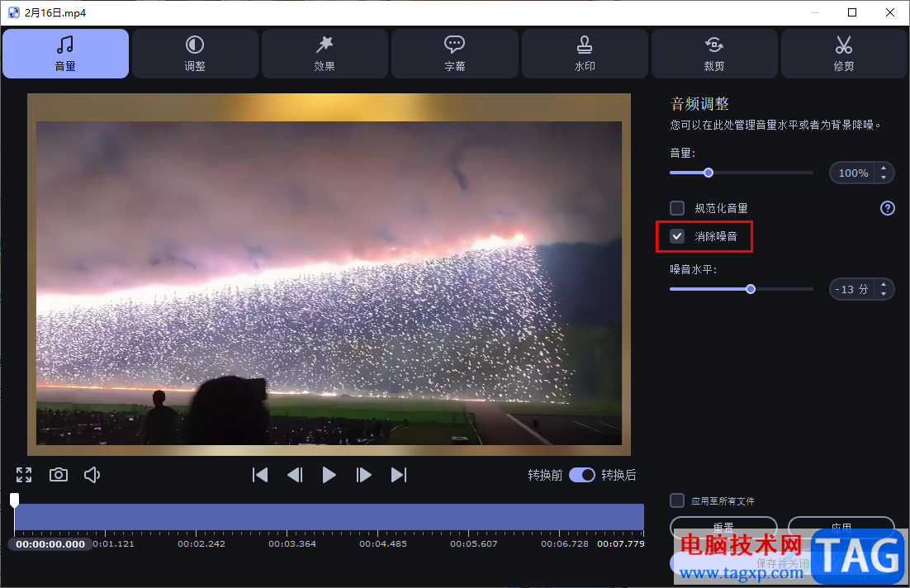Decrease noise level with down arrow

[884, 294]
